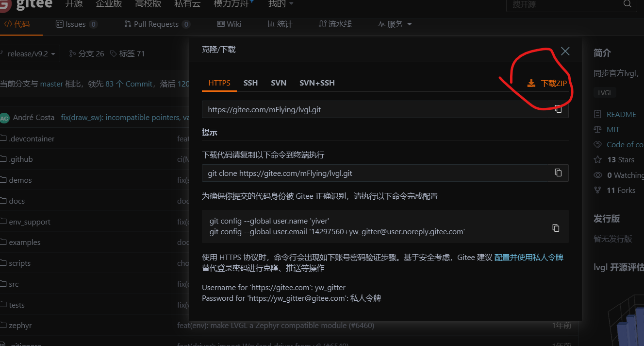This screenshot has height=346, width=644.
Task: Open the tests folder
Action: pyautogui.click(x=17, y=305)
